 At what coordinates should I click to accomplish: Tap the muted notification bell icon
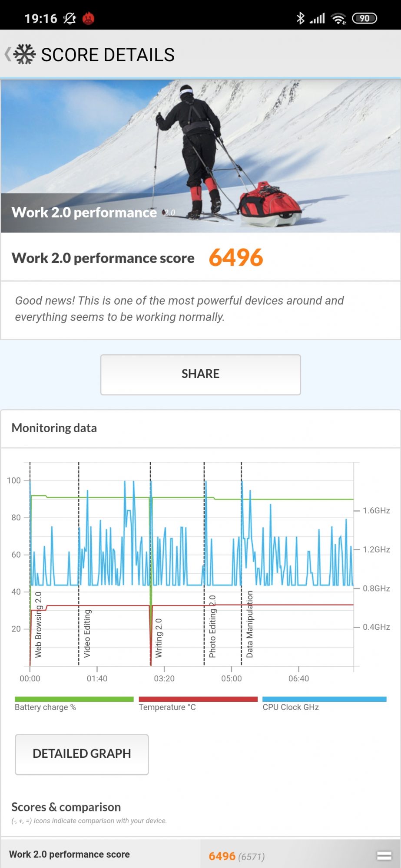70,18
